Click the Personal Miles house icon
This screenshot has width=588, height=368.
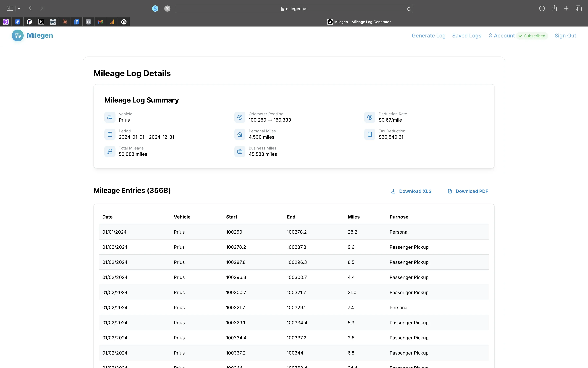point(240,134)
